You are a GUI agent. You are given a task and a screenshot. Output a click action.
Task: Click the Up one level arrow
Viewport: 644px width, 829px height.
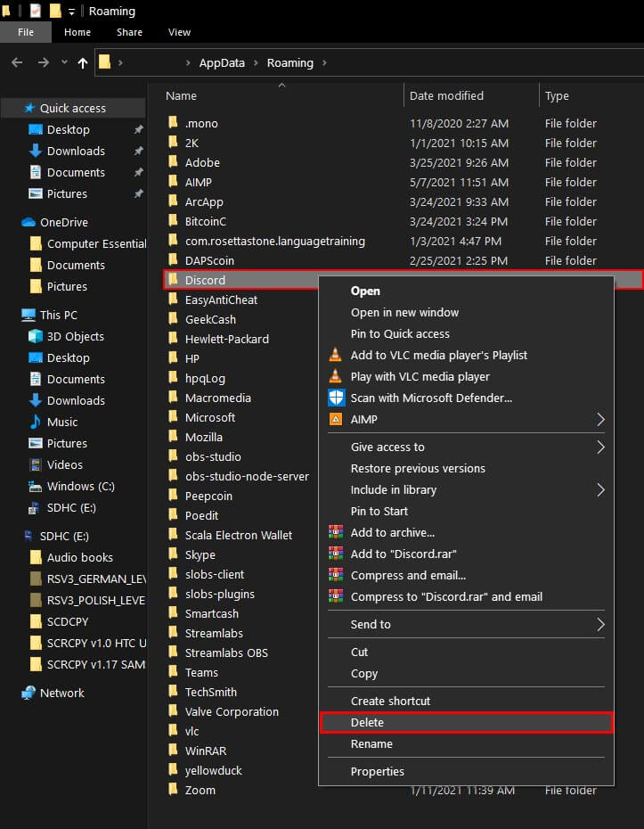tap(83, 63)
